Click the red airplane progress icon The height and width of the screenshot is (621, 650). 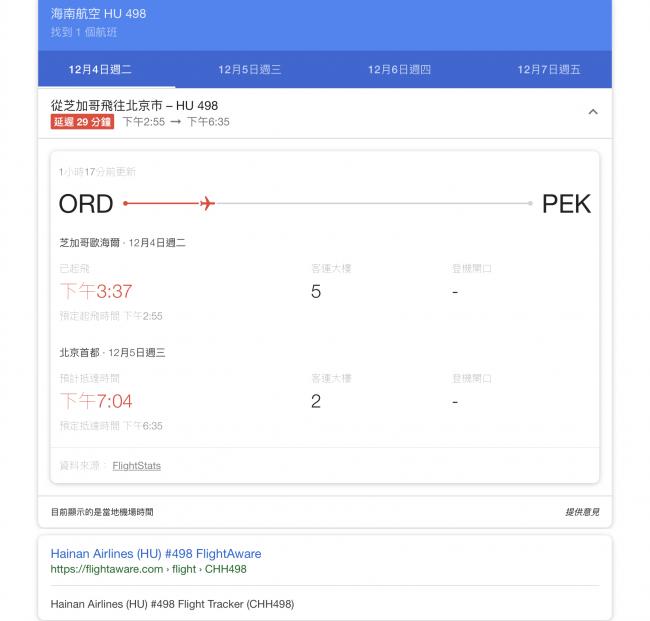tap(207, 204)
